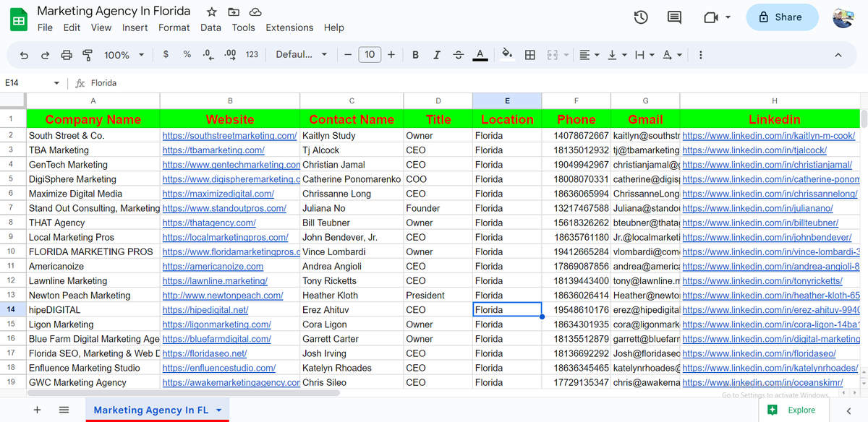The height and width of the screenshot is (422, 868).
Task: Open the text color picker
Action: 480,55
